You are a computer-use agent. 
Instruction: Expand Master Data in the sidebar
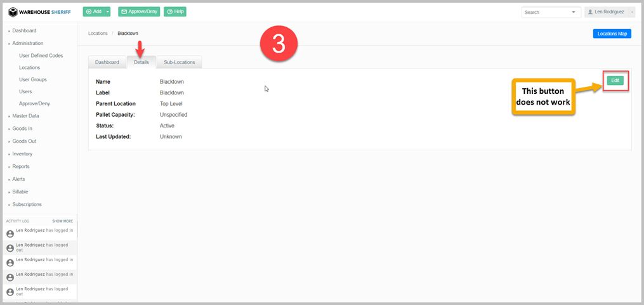pyautogui.click(x=25, y=116)
